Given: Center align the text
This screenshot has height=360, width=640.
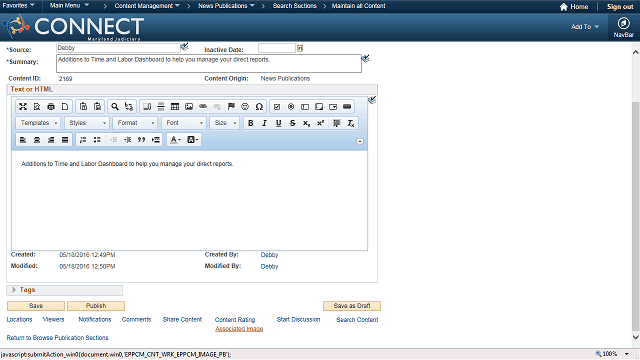Looking at the screenshot, I should [x=37, y=140].
